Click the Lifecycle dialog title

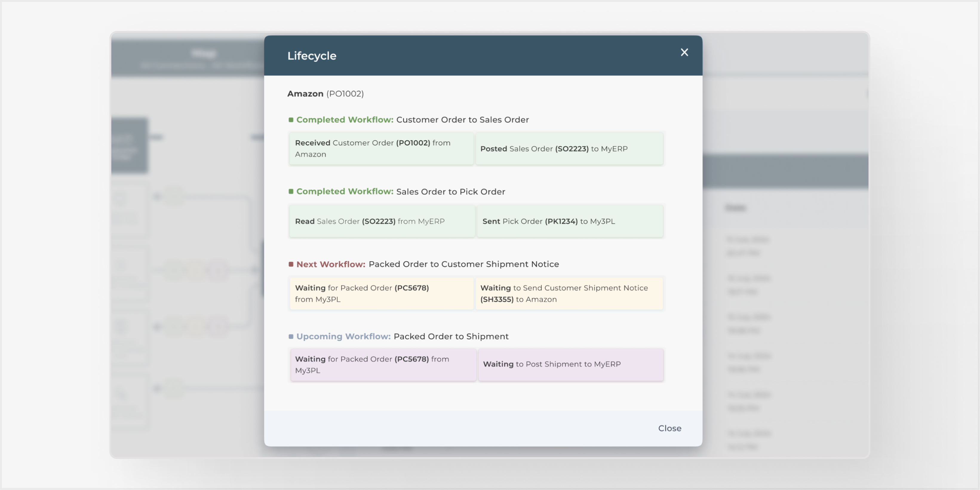click(311, 56)
